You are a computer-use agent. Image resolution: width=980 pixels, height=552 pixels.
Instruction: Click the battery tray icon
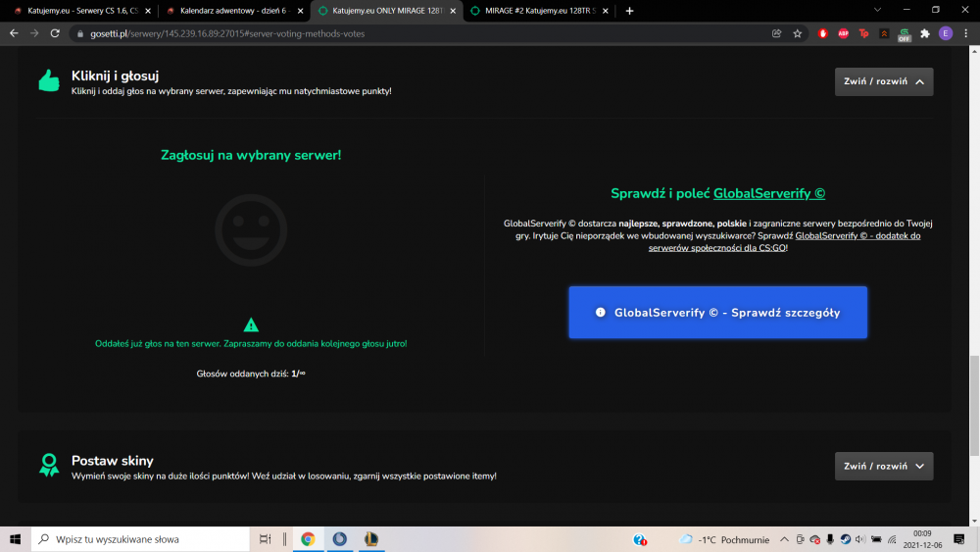coord(876,539)
